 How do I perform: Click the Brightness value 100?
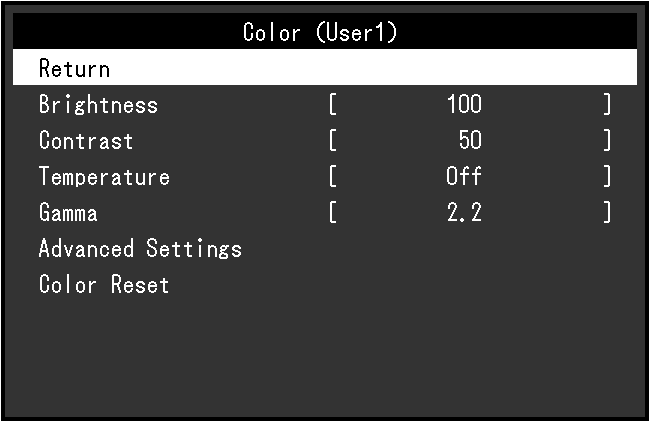464,105
